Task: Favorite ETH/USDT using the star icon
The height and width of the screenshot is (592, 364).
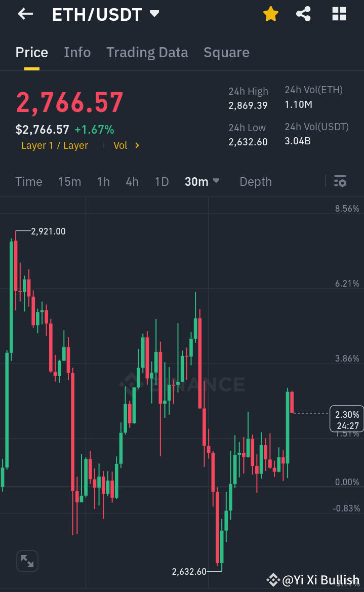Action: tap(270, 14)
